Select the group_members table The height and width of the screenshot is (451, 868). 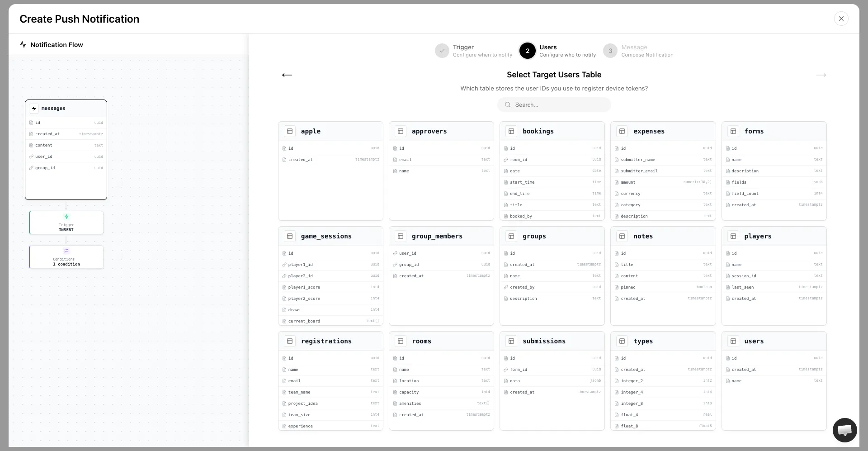point(441,236)
